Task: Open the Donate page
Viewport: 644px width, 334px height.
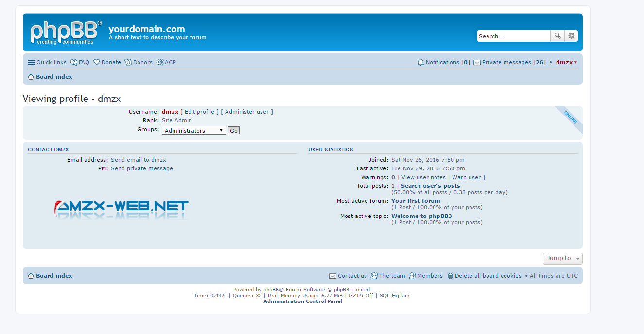Action: (107, 62)
